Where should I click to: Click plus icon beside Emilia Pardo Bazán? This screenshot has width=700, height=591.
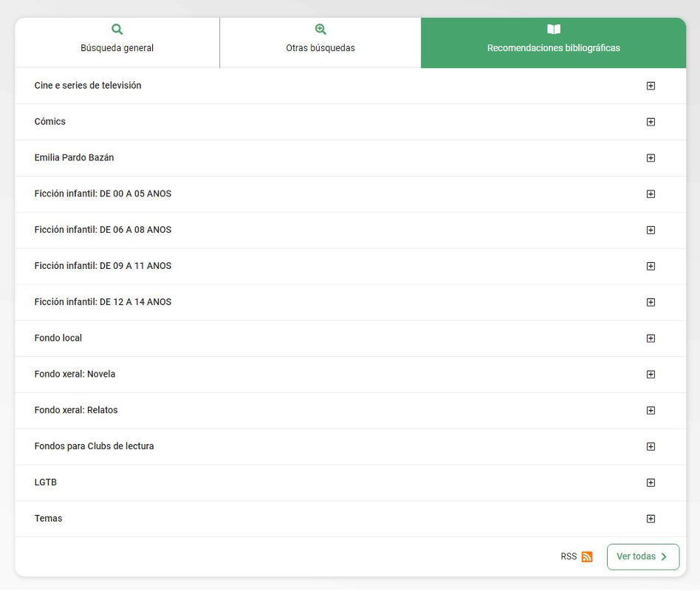(x=651, y=158)
